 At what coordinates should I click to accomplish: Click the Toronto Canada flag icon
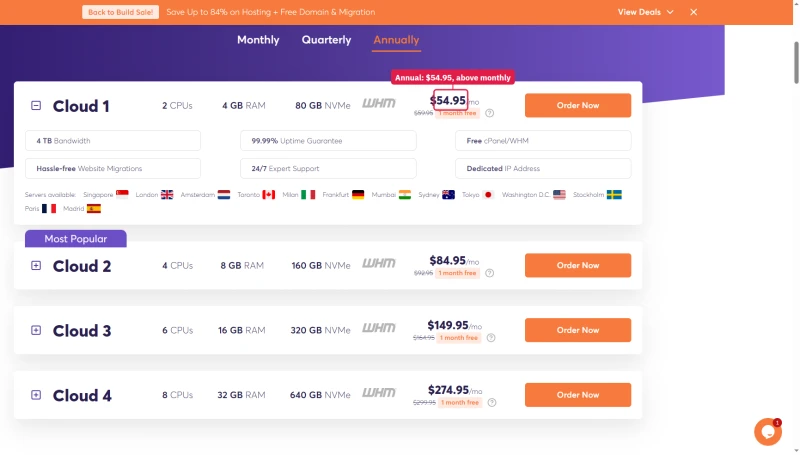[x=268, y=194]
